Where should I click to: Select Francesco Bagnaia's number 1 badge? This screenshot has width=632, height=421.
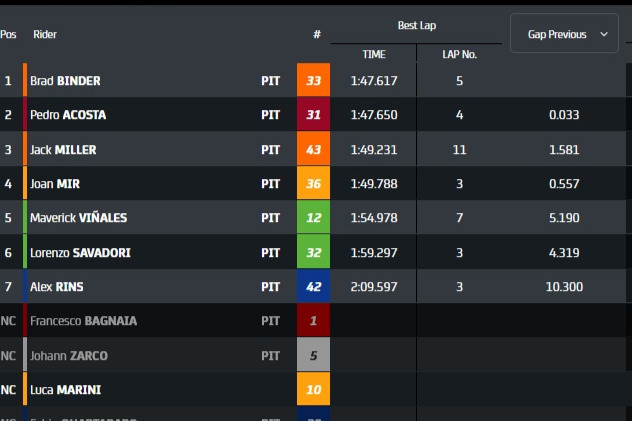pos(313,320)
